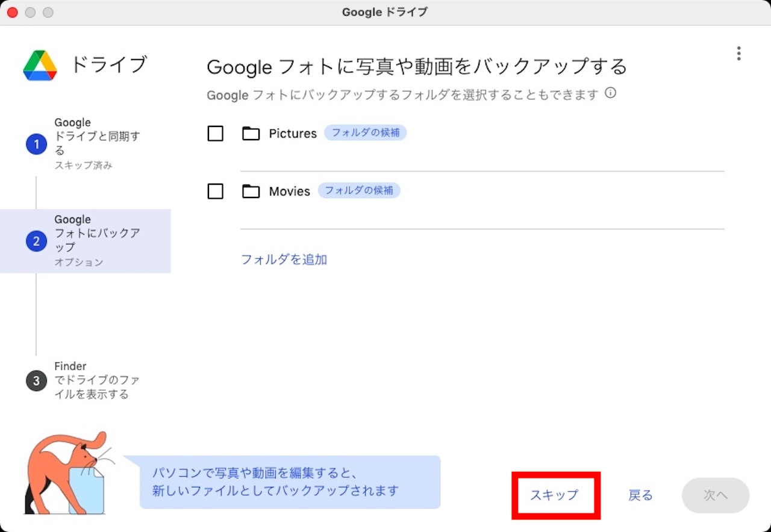Select step 1 numbered circle

(36, 144)
